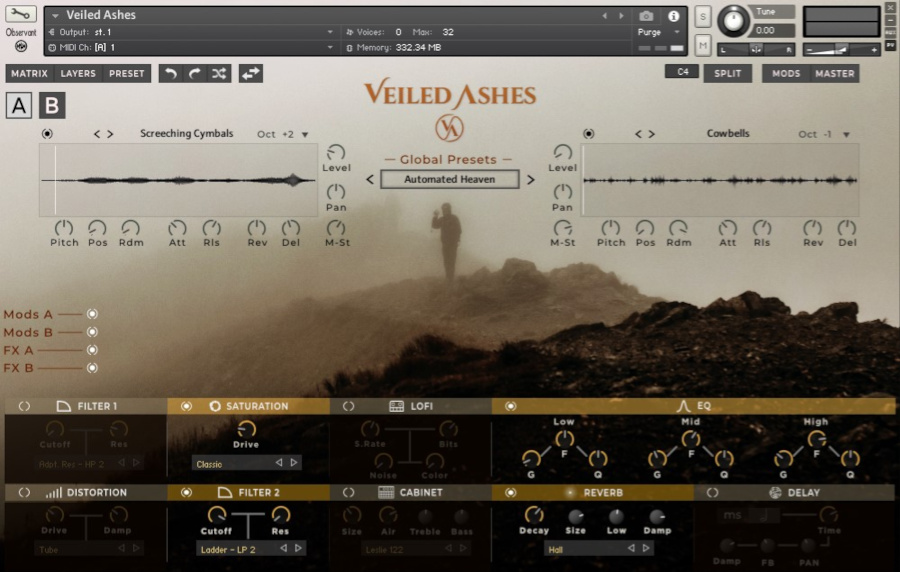This screenshot has height=572, width=900.
Task: Disable the Saturation effect power switch
Action: tap(187, 406)
